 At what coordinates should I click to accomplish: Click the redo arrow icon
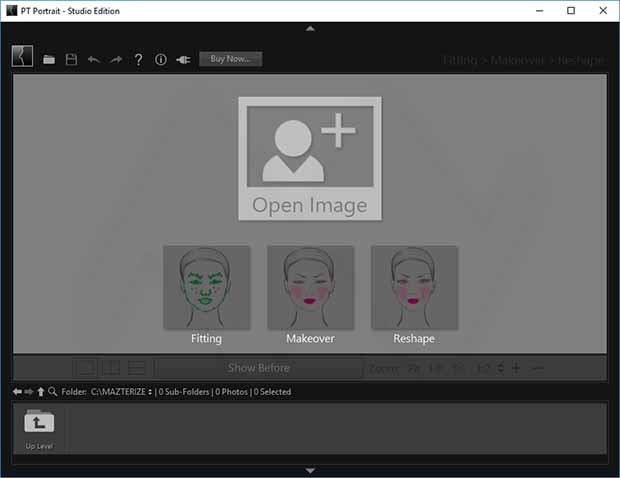pyautogui.click(x=116, y=60)
